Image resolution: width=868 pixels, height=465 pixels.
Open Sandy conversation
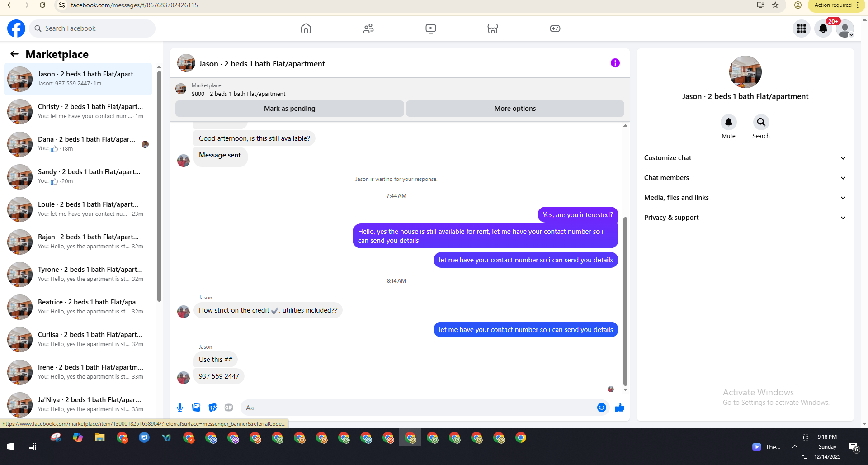pos(78,177)
